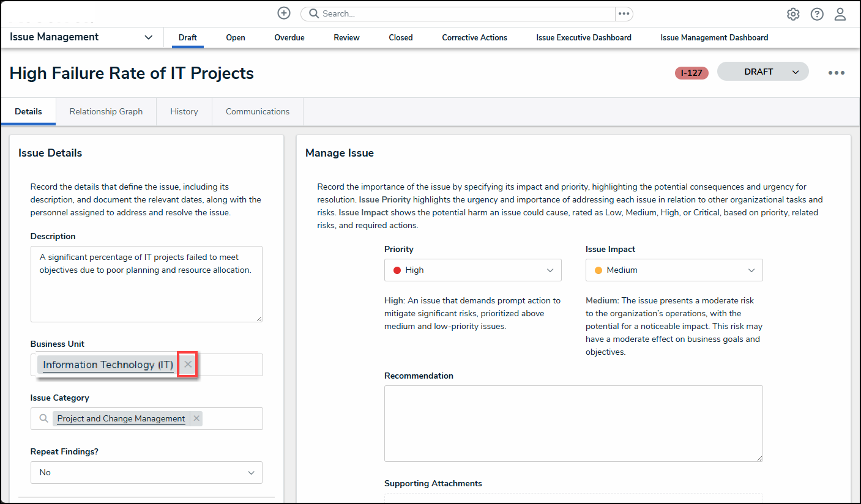Open the user profile icon
The width and height of the screenshot is (861, 504).
(x=840, y=14)
